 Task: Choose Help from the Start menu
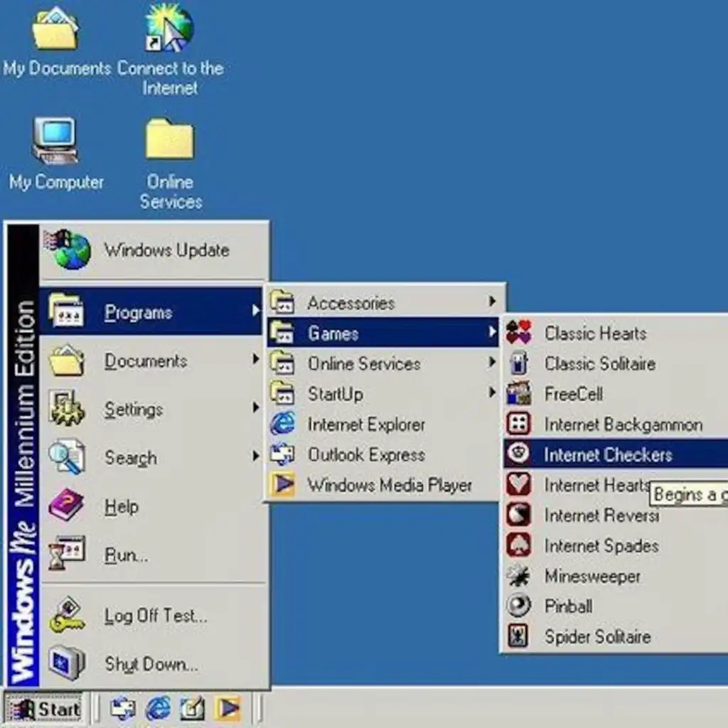tap(152, 505)
